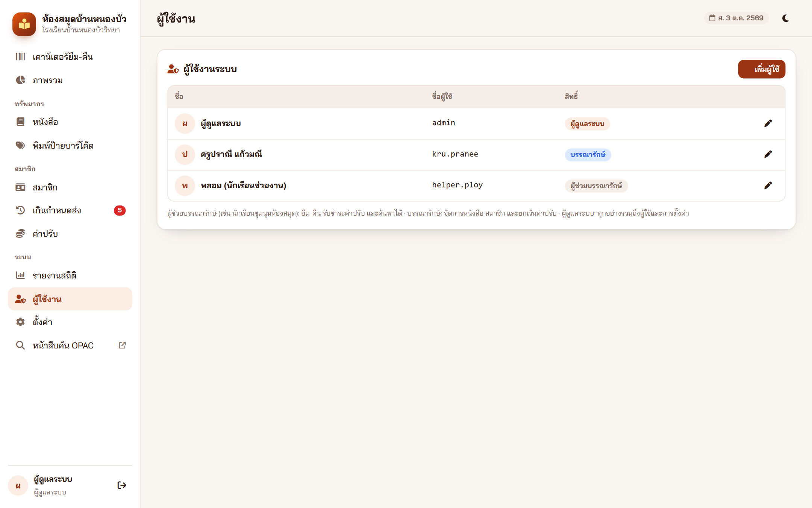This screenshot has height=508, width=812.
Task: Edit helper.ploy user with pencil icon
Action: pos(768,186)
